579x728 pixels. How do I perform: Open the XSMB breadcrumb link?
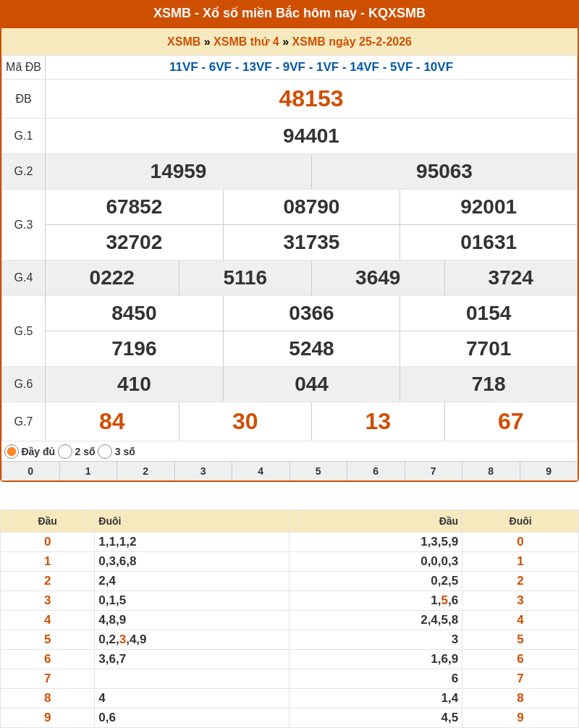[184, 42]
